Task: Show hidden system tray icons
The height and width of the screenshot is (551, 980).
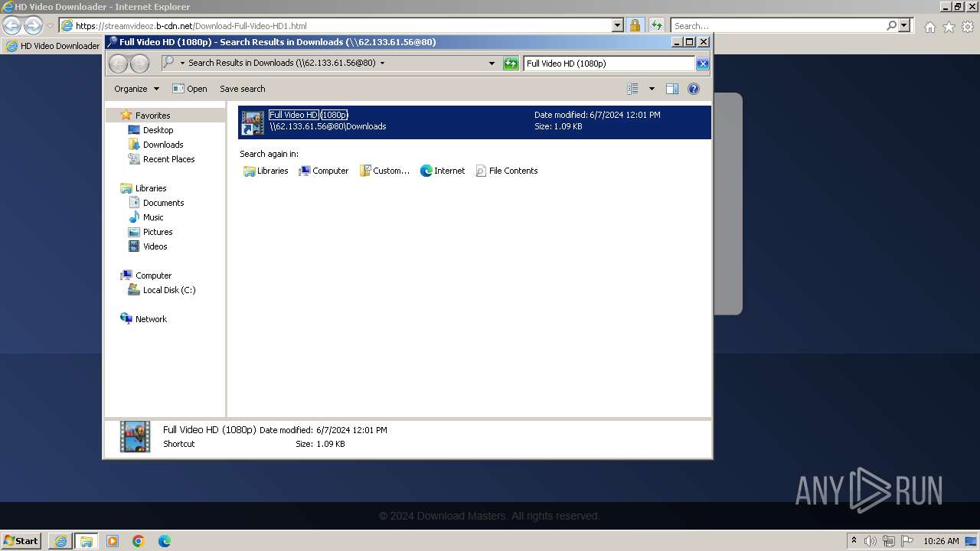Action: 854,540
